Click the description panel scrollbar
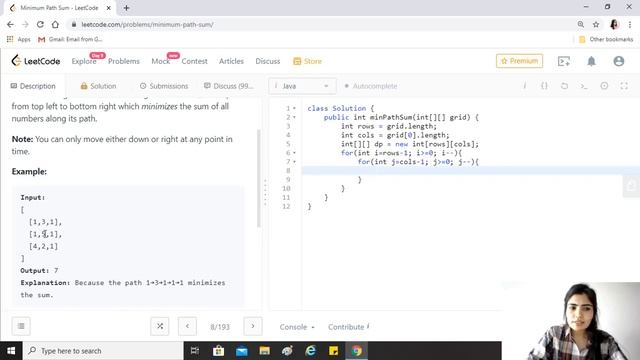640x360 pixels. [258, 178]
